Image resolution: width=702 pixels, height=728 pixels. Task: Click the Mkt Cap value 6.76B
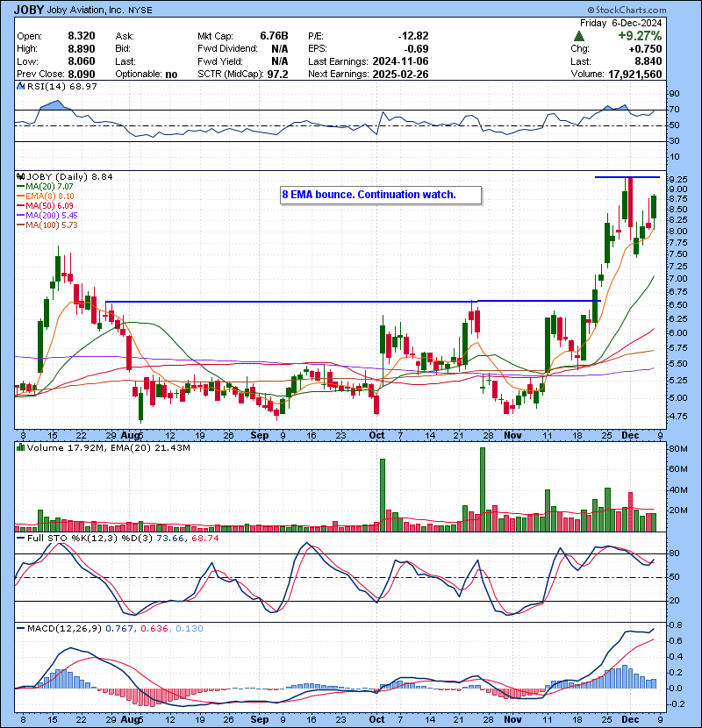(x=274, y=36)
